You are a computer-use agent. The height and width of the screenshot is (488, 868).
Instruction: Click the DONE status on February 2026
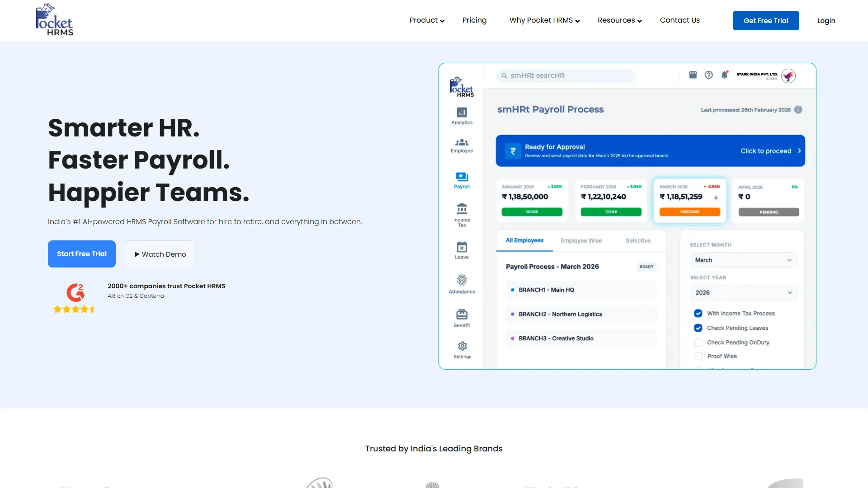[x=611, y=212]
